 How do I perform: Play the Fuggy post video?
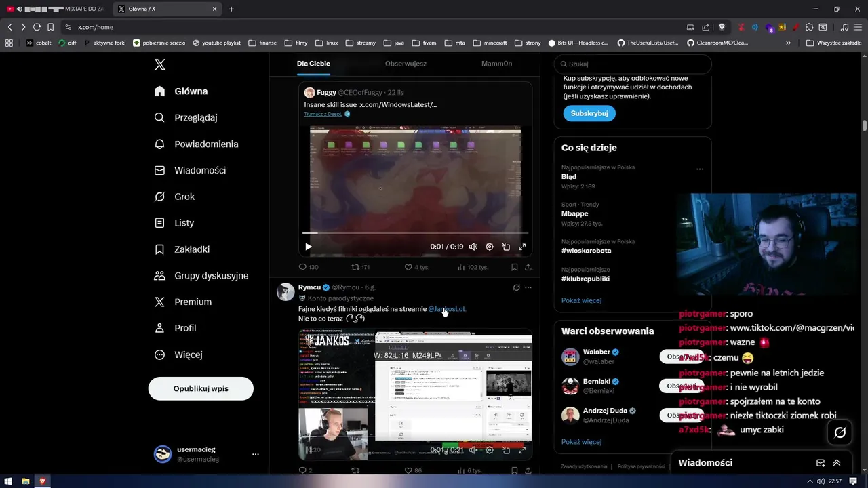pyautogui.click(x=309, y=247)
